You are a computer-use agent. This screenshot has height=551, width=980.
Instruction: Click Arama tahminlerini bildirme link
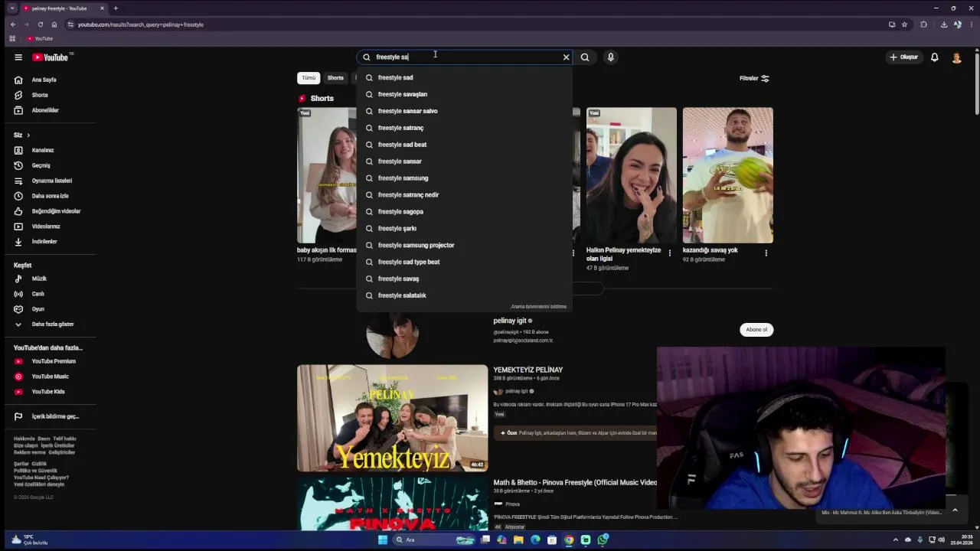pos(538,307)
